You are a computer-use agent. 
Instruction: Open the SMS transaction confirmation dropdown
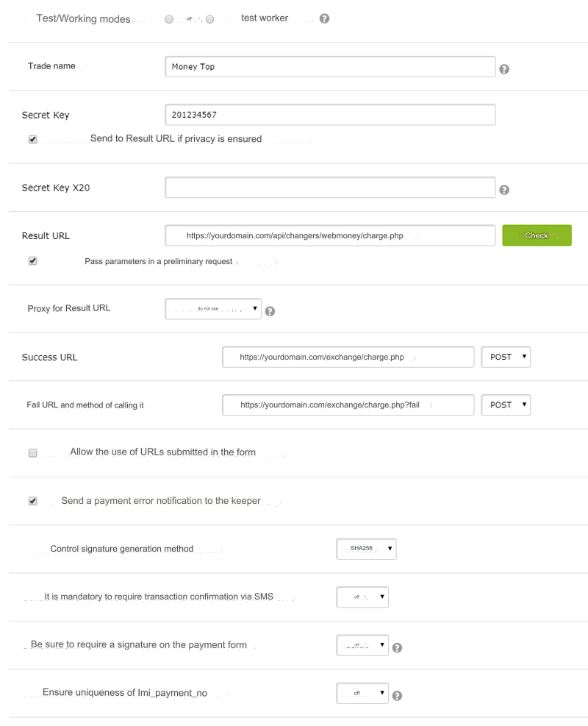(362, 597)
